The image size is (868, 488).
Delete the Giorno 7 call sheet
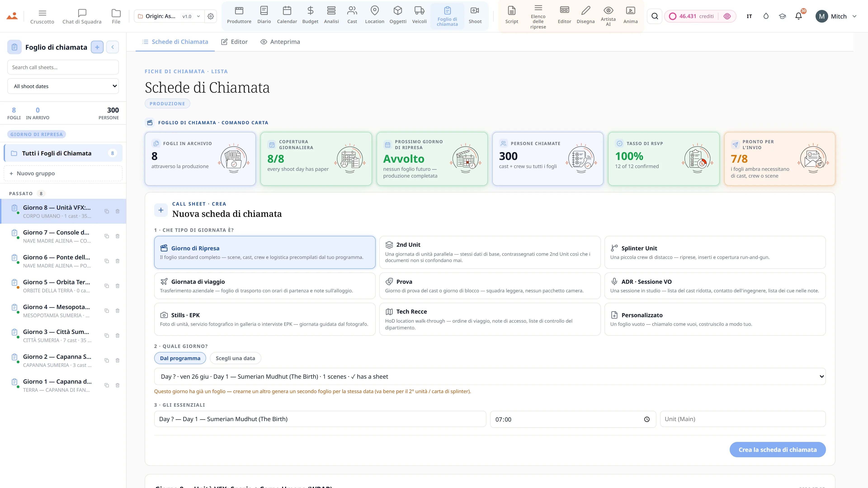click(x=117, y=236)
